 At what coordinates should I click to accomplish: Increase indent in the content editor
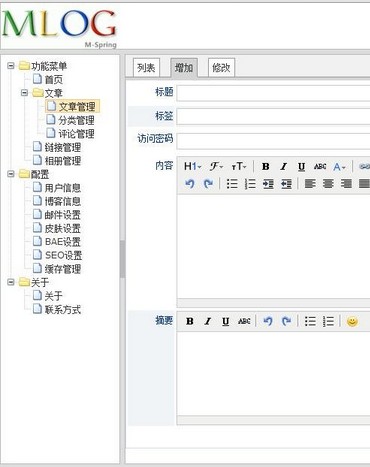tap(268, 184)
